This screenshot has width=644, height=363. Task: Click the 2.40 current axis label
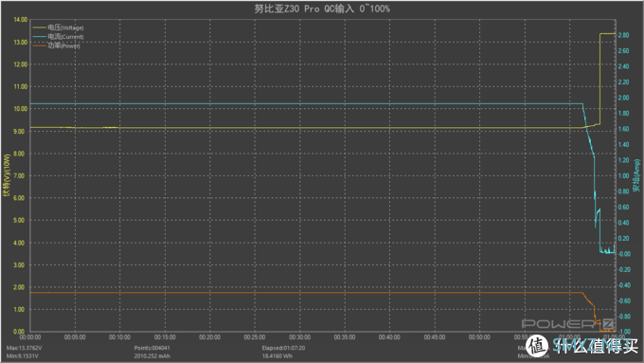coord(623,66)
